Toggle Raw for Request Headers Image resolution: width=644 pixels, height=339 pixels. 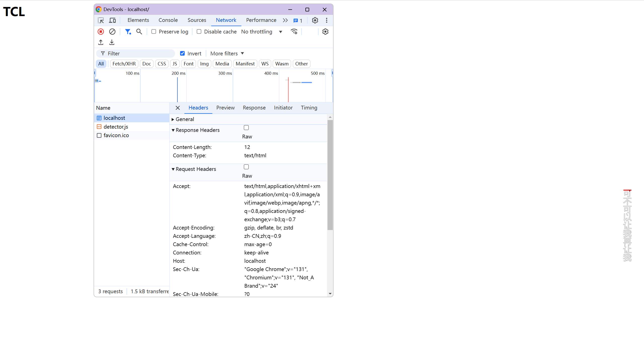(246, 167)
